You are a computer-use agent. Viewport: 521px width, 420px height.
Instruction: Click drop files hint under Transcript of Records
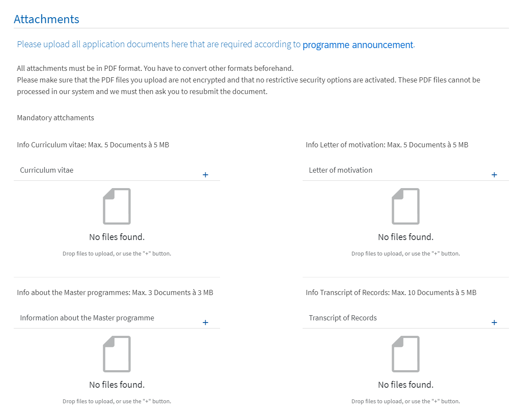pyautogui.click(x=406, y=401)
